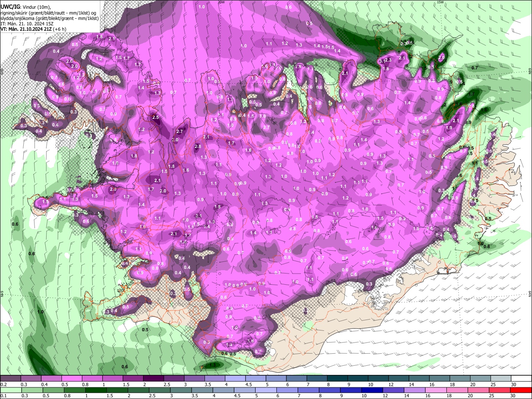
Task: Click the dark green bottom-scale swatch between 1 and 1.5
Action: pyautogui.click(x=96, y=390)
